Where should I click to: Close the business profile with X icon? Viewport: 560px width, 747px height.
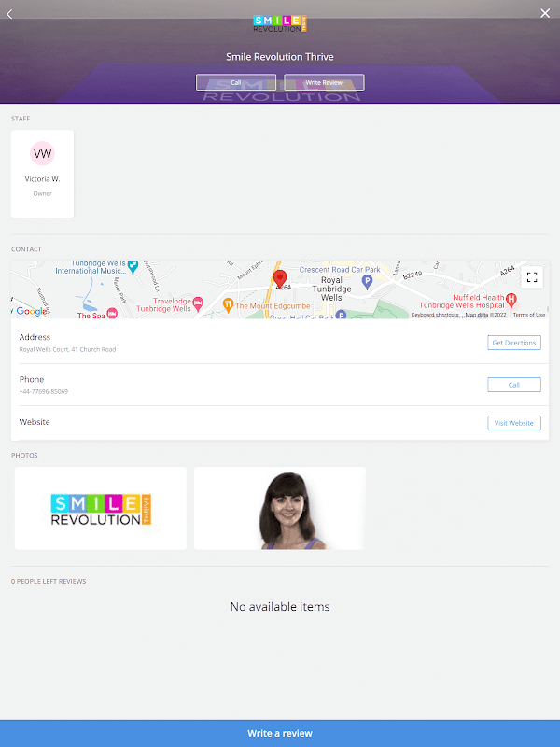coord(545,13)
